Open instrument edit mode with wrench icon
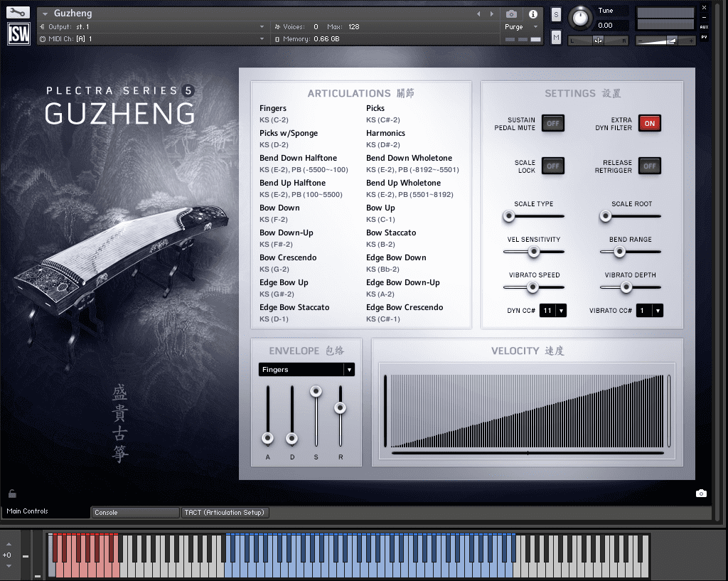The width and height of the screenshot is (728, 581). coord(18,12)
